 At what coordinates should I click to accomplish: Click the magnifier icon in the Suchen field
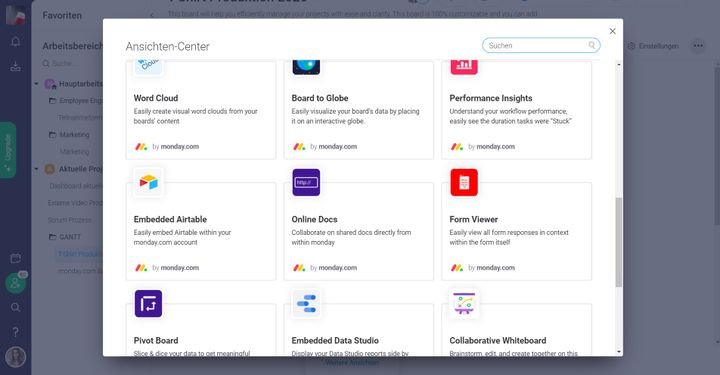(x=592, y=45)
